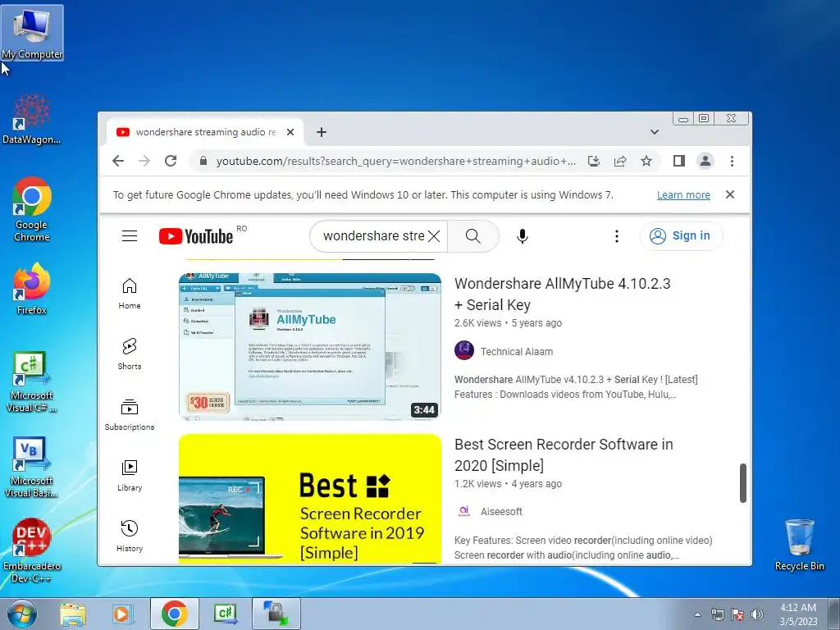Open the Windows Start menu
Screen dimensions: 840x630
point(21,614)
